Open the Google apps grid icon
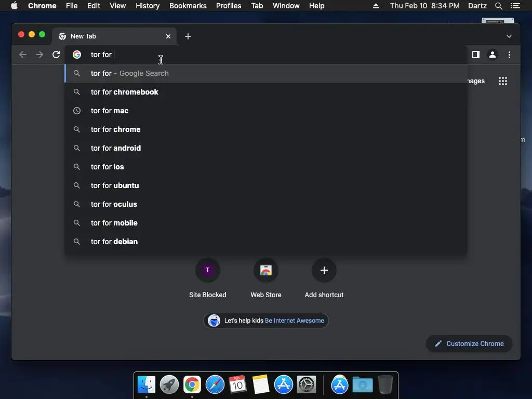This screenshot has height=399, width=532. click(x=503, y=81)
